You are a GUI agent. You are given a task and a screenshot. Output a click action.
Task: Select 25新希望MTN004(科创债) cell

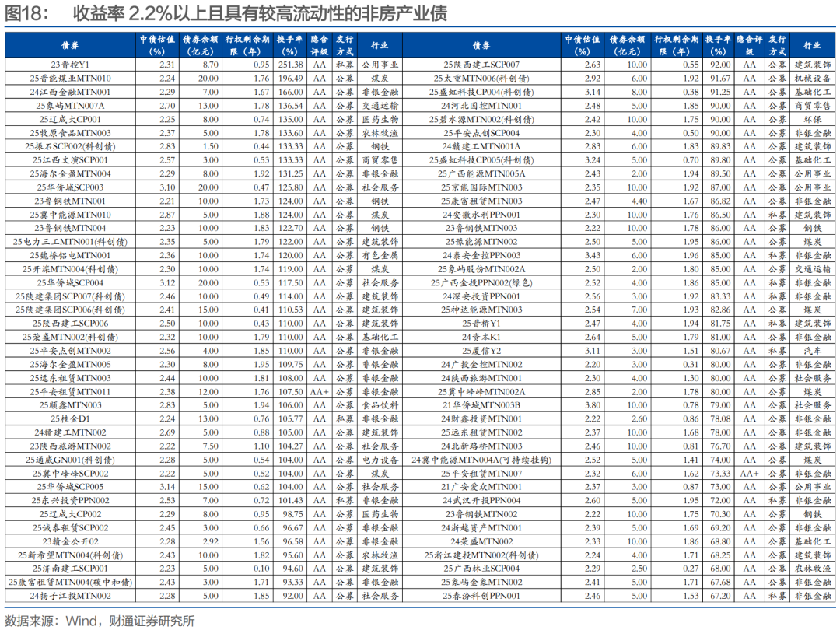pos(70,555)
